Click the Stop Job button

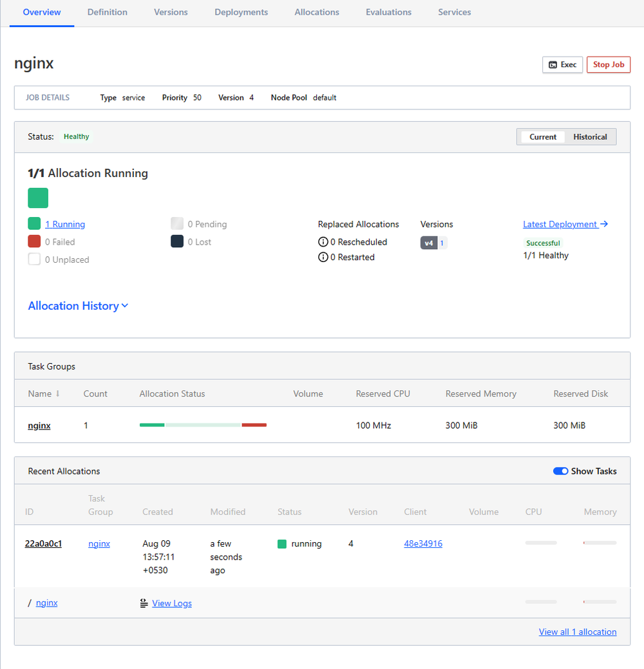[608, 65]
